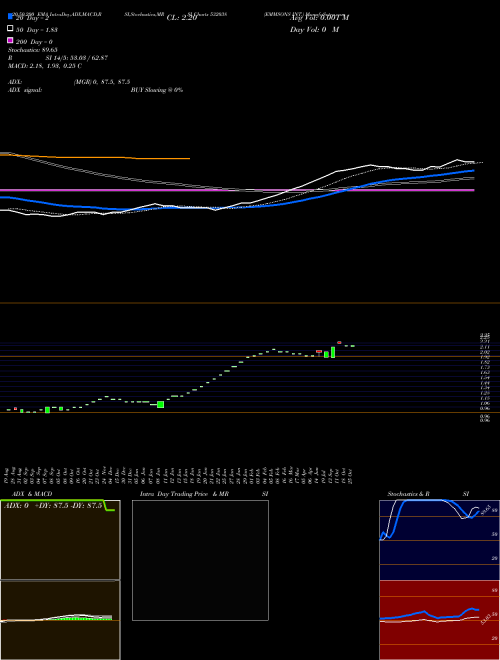
Task: Click the orange moving average line on main chart
Action: [x=95, y=157]
